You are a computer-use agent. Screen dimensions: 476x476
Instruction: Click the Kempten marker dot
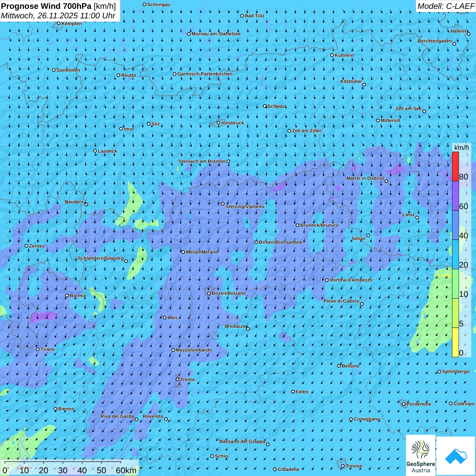pos(58,23)
